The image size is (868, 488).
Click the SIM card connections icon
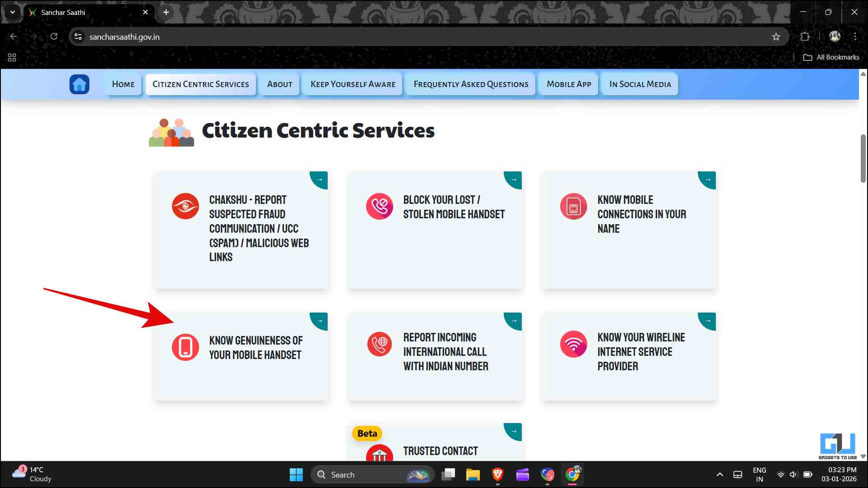pos(573,206)
